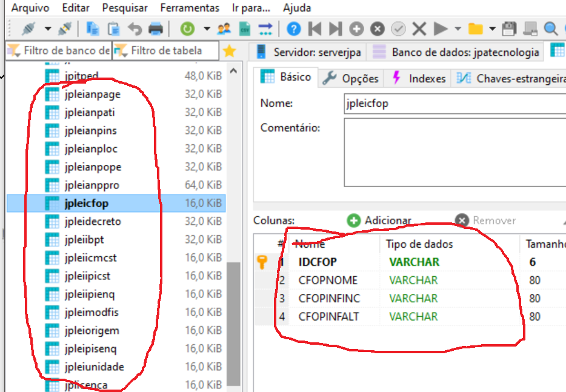The width and height of the screenshot is (566, 392).
Task: Select the IDCFOP column row
Action: 410,262
